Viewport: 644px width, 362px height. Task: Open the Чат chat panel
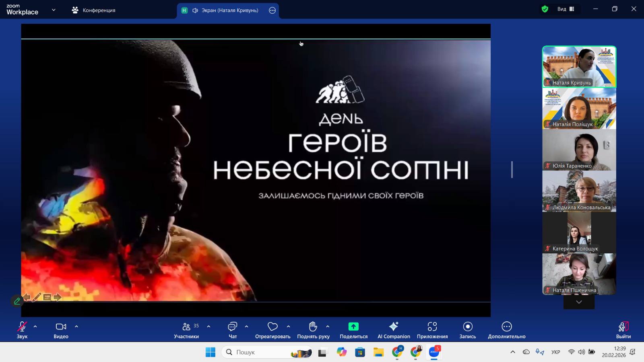point(233,330)
